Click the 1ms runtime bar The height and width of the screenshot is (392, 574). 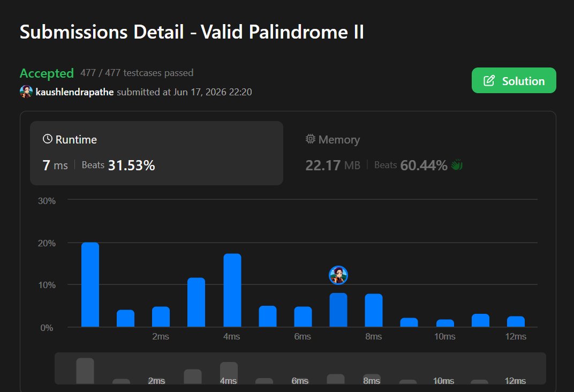125,318
